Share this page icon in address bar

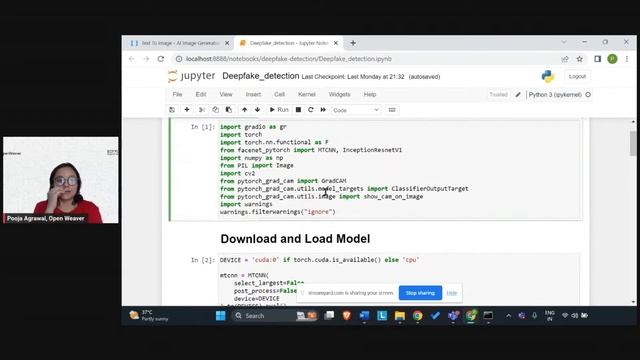point(565,59)
